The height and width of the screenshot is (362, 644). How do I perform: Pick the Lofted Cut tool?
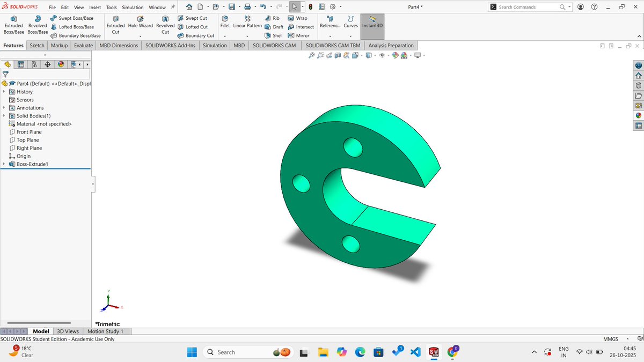pyautogui.click(x=192, y=27)
